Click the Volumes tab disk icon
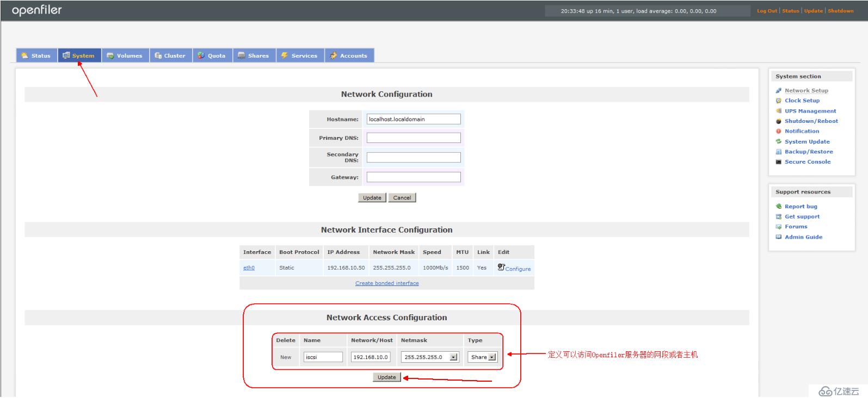 (110, 55)
